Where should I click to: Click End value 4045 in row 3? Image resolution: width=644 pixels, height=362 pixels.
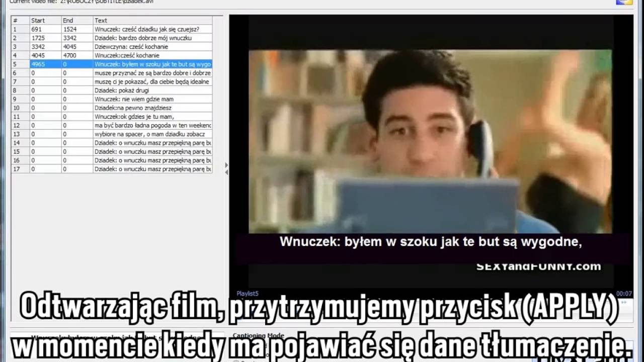[x=70, y=47]
